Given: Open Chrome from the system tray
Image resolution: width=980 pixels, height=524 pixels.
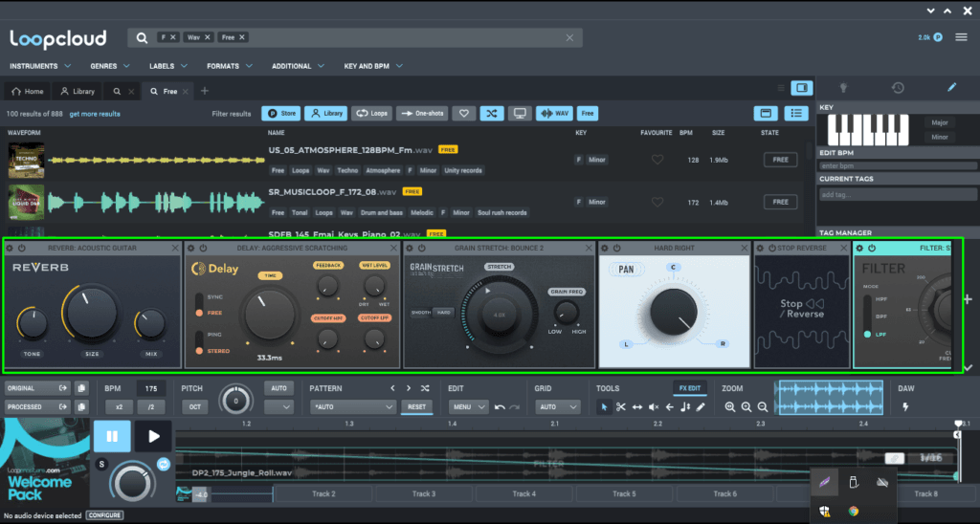Looking at the screenshot, I should (853, 511).
